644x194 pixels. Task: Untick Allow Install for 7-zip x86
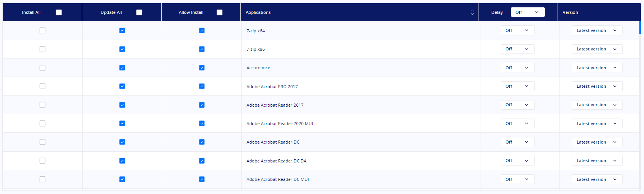click(x=202, y=49)
